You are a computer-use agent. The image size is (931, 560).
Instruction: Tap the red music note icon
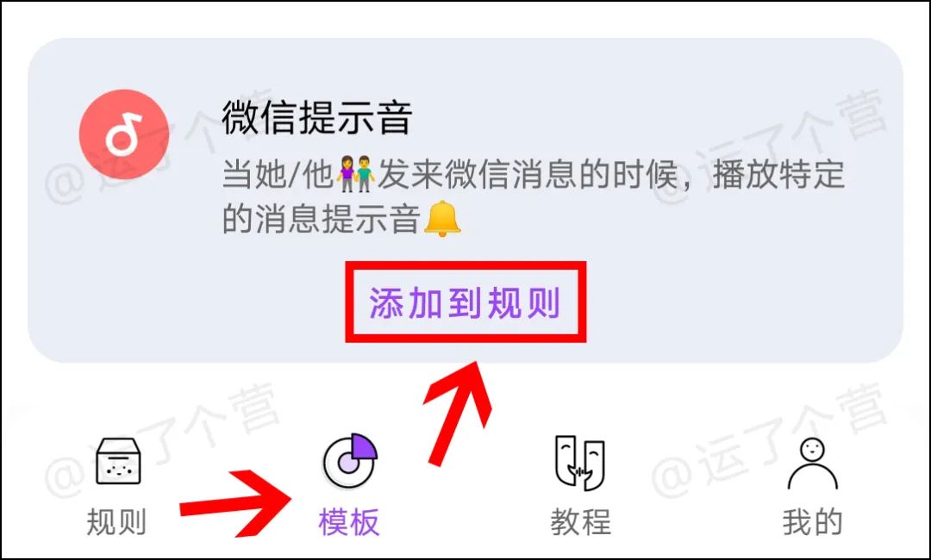tap(124, 134)
